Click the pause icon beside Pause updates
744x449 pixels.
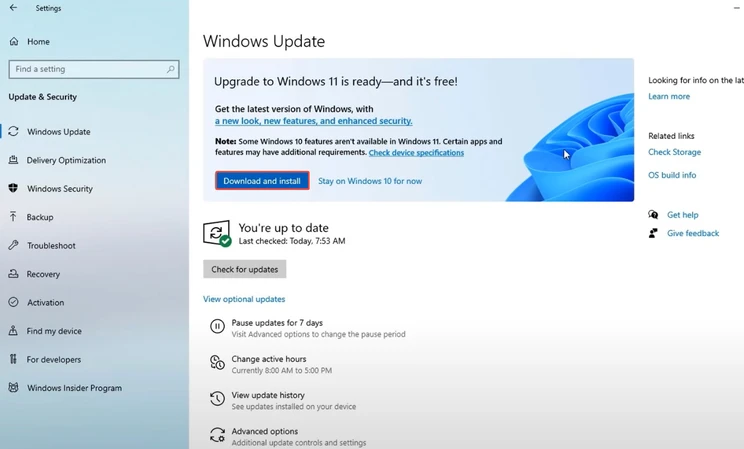(x=217, y=327)
